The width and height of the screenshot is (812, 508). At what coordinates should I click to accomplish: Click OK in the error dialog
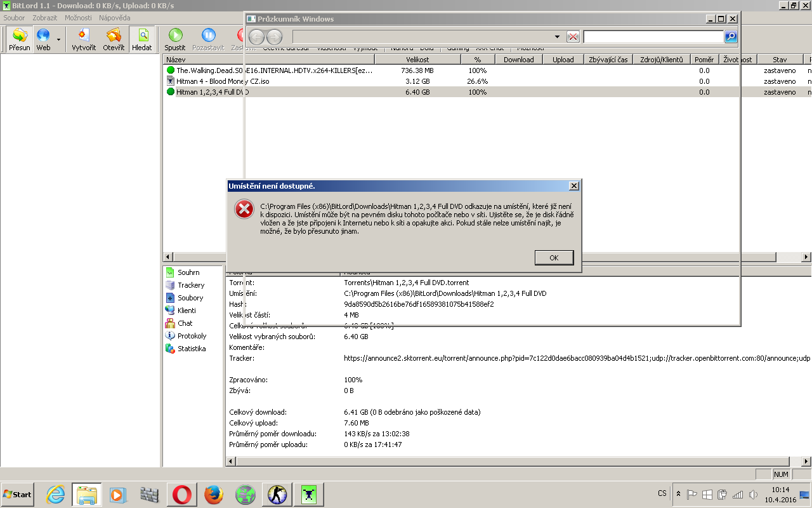(554, 258)
